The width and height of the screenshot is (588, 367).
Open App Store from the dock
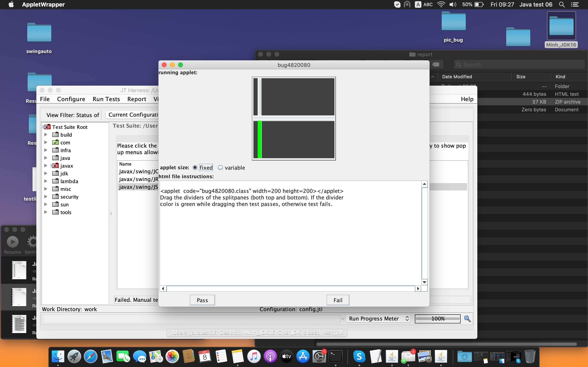(303, 357)
